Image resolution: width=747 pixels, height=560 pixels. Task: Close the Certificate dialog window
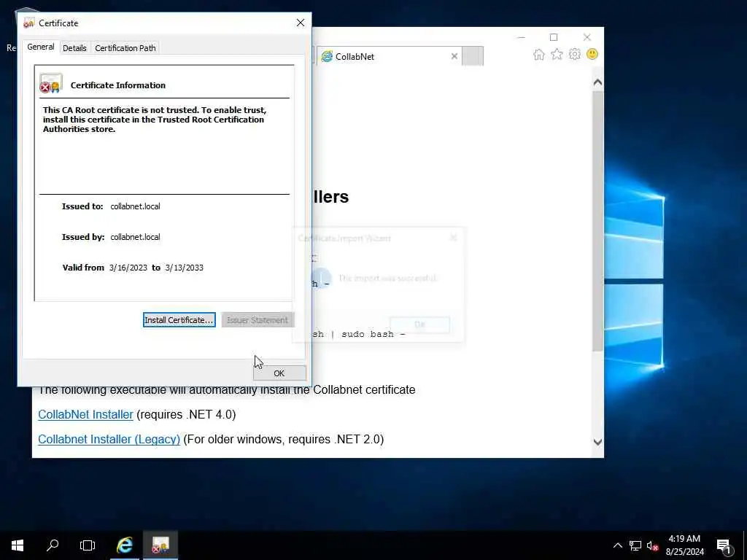click(300, 23)
